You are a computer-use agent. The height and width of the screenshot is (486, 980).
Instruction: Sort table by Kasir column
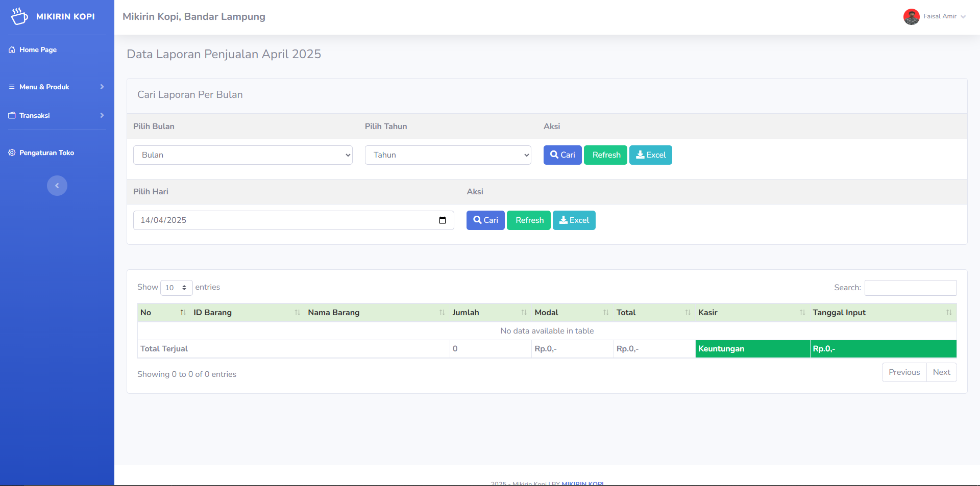point(753,313)
